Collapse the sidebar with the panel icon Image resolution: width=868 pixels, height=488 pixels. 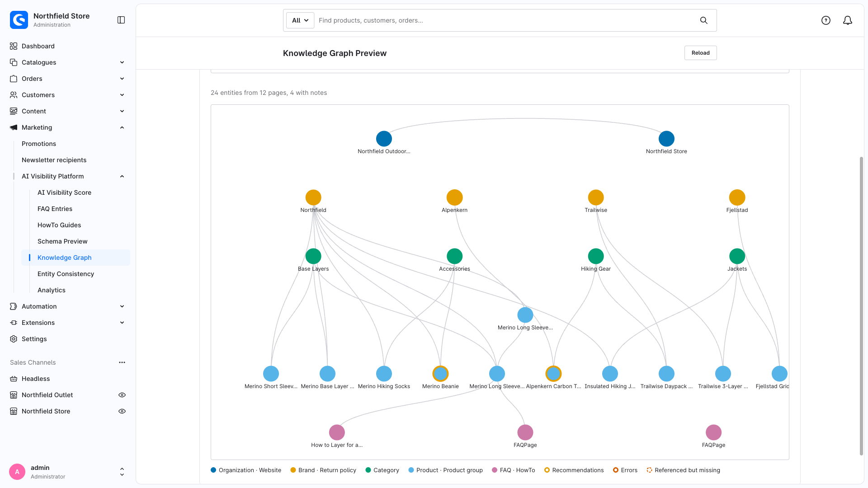click(x=121, y=20)
